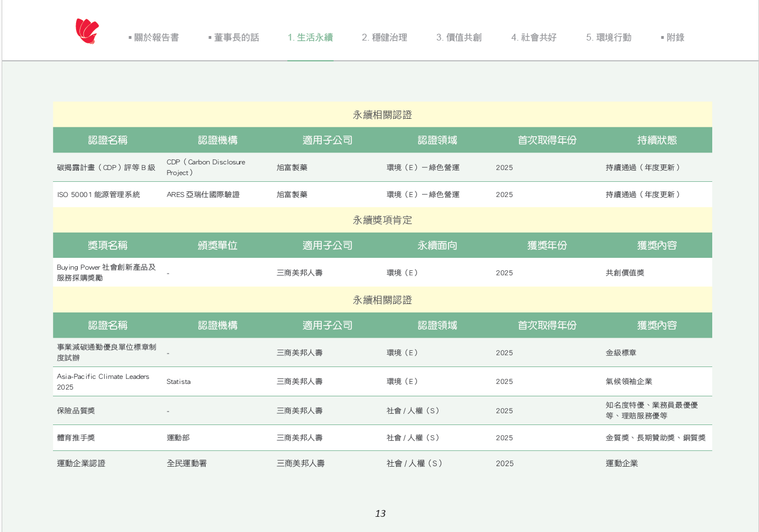Select 持續通過 status in the CDP row

[643, 168]
